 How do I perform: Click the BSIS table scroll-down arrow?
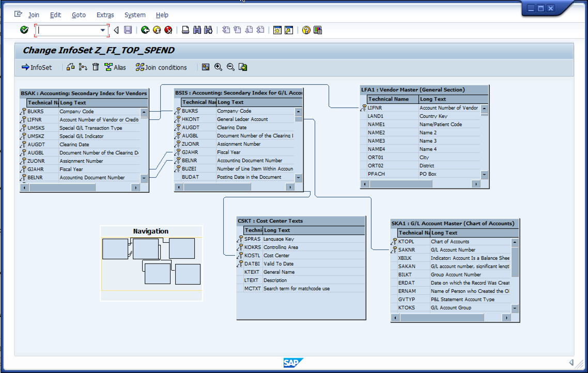pos(299,178)
